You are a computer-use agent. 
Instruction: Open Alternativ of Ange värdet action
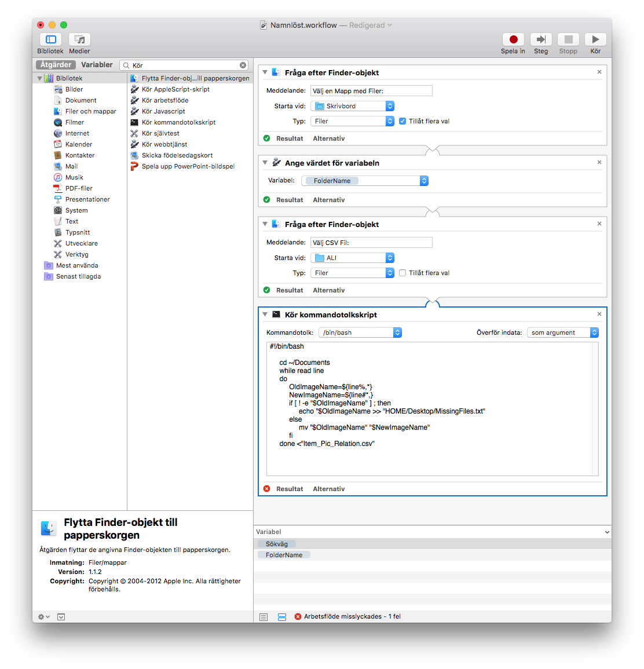329,200
